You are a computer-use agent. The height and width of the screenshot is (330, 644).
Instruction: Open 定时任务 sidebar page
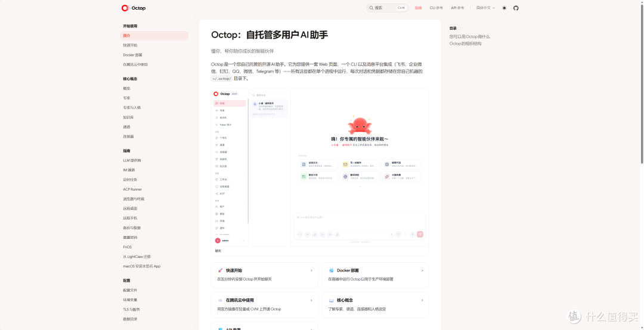[130, 180]
